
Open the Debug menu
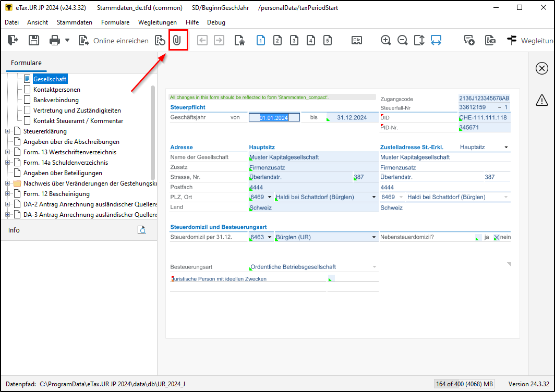(216, 22)
